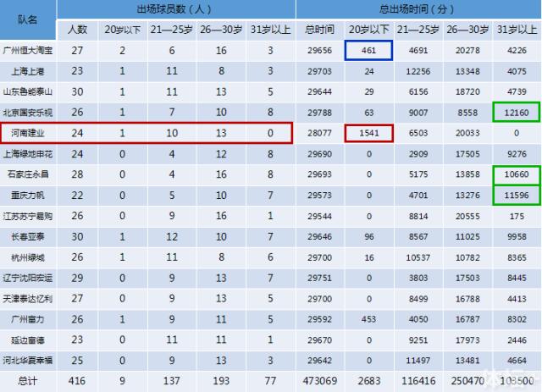The width and height of the screenshot is (542, 392).
Task: Click the value 10537 for 杭州绿城
Action: pyautogui.click(x=418, y=257)
